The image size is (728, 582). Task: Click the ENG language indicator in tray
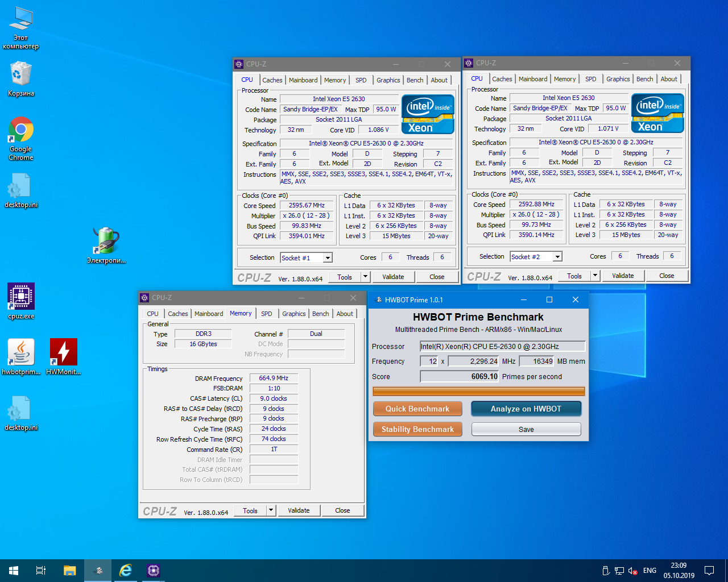point(650,571)
